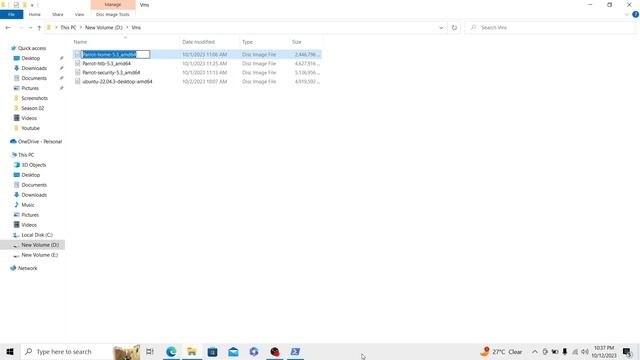
Task: Switch to the Home ribbon tab
Action: (x=35, y=14)
